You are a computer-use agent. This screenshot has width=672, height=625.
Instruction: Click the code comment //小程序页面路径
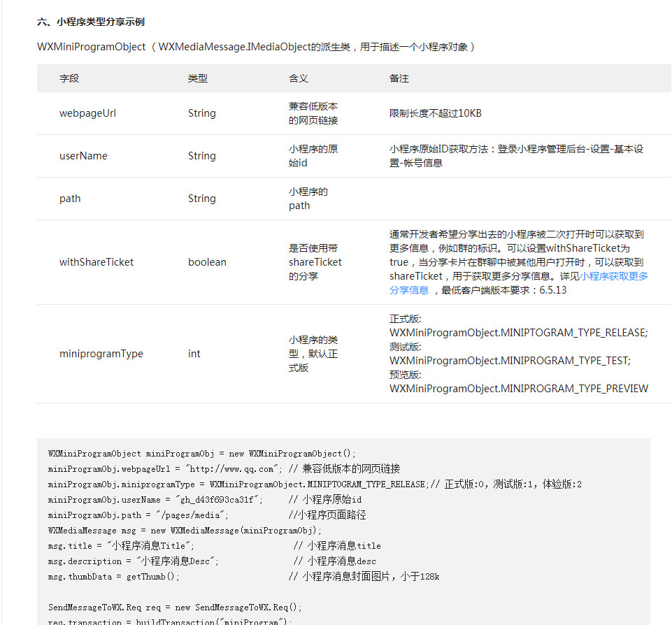pos(327,515)
